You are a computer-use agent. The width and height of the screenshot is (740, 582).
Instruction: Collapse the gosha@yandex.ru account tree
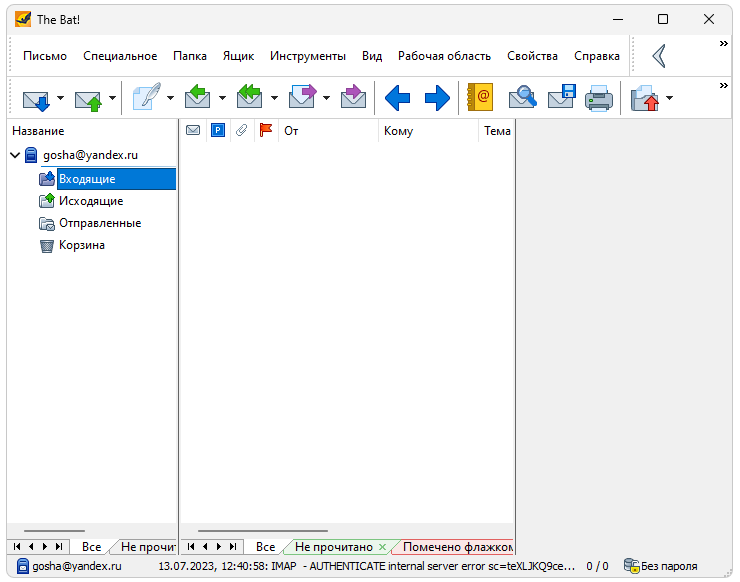pos(15,155)
